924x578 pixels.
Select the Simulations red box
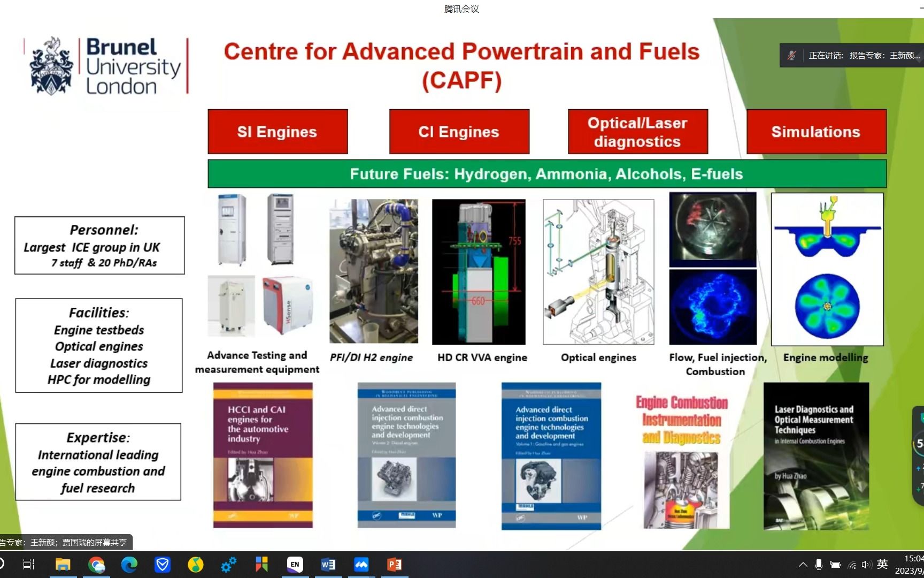817,132
